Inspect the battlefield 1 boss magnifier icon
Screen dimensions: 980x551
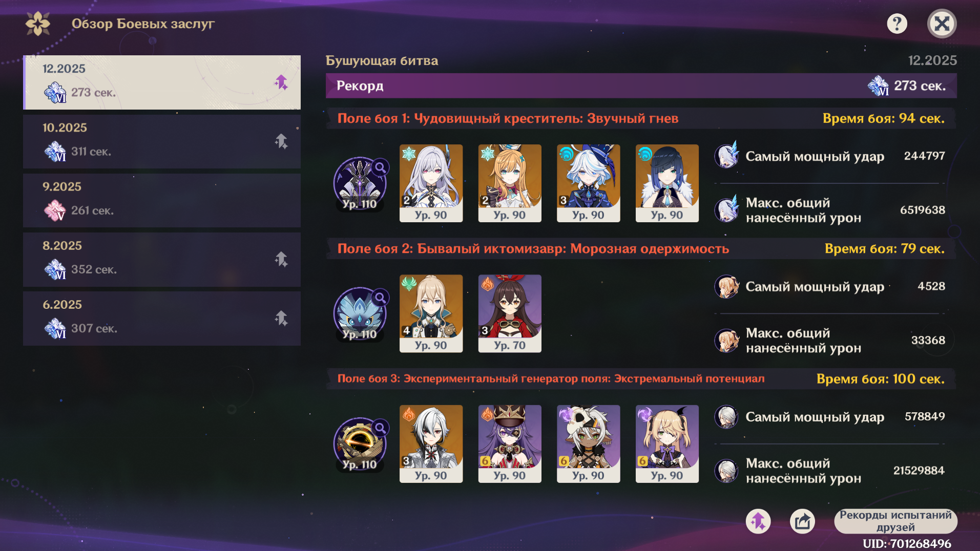[380, 167]
